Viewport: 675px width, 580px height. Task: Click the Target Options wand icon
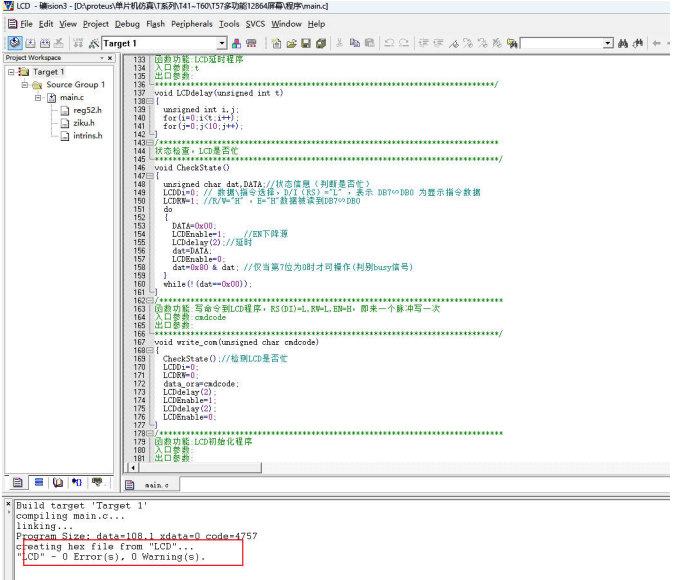pyautogui.click(x=92, y=43)
